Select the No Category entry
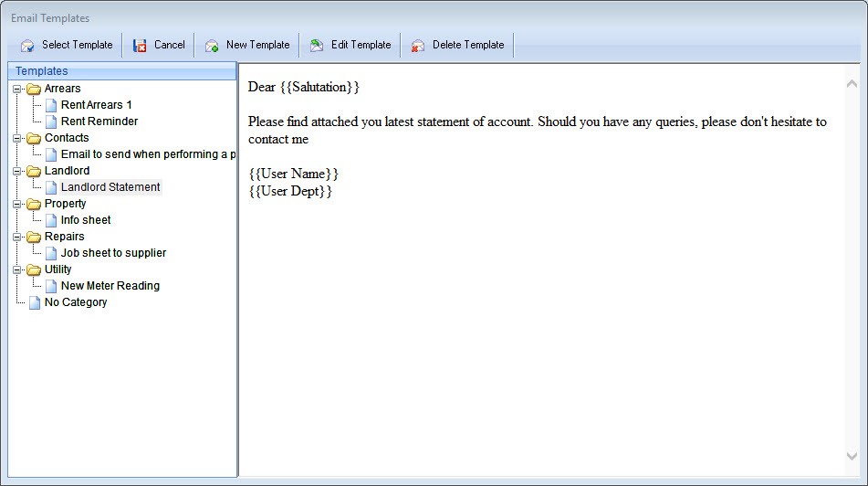The image size is (868, 486). [x=76, y=302]
